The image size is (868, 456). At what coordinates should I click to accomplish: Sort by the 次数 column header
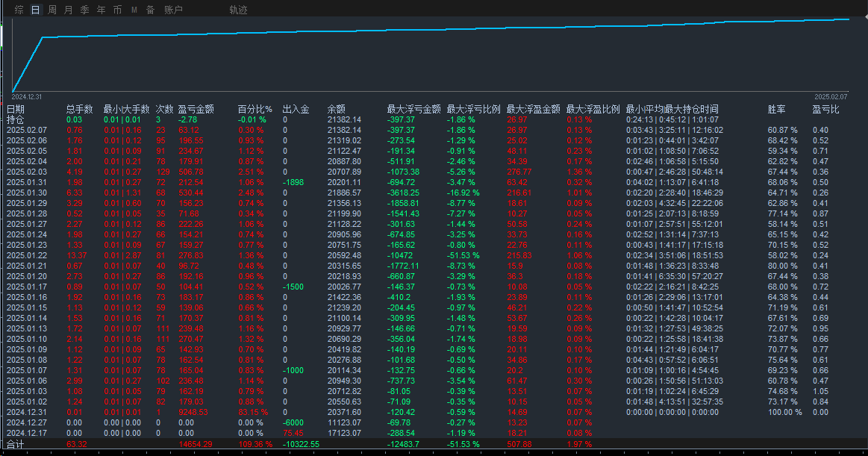[164, 109]
